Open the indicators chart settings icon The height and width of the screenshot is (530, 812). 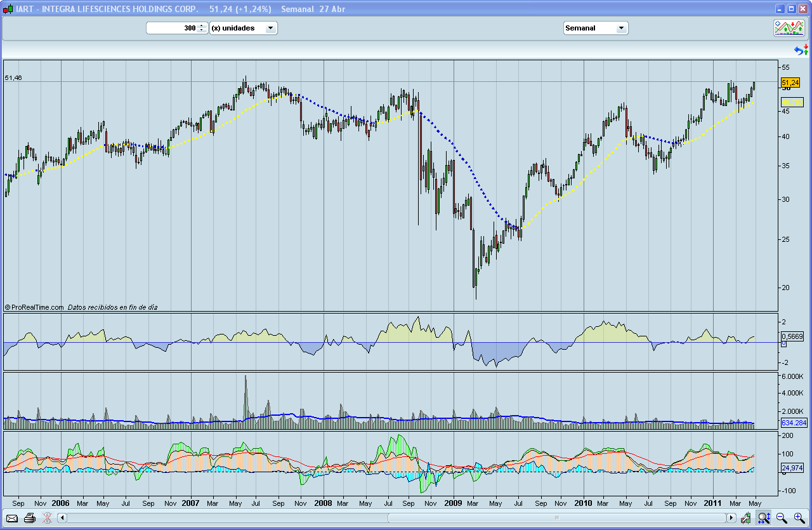pos(789,27)
